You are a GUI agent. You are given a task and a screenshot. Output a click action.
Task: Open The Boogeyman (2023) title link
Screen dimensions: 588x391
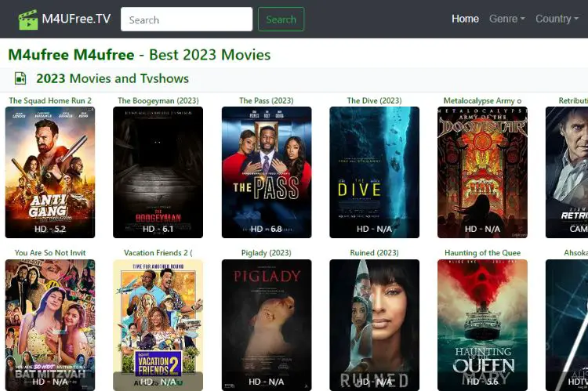(x=158, y=100)
